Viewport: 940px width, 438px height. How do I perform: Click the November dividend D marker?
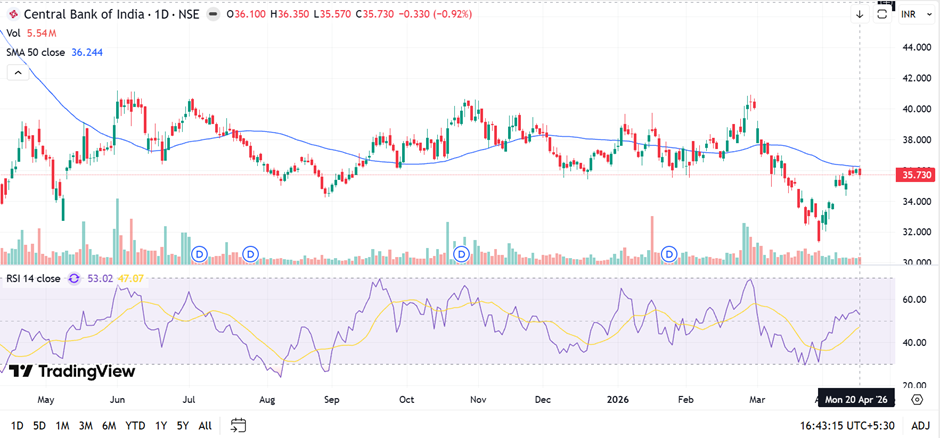pos(461,254)
